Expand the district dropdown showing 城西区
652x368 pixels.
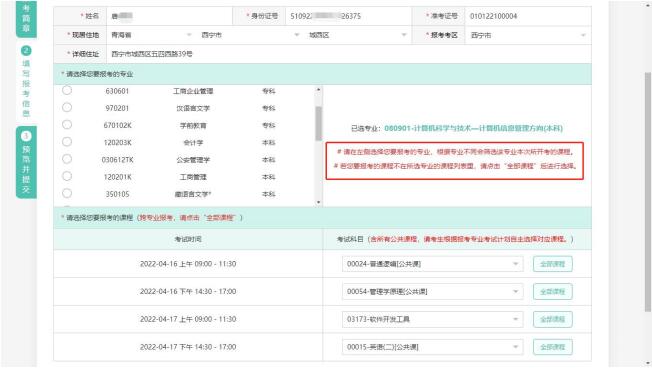(357, 35)
